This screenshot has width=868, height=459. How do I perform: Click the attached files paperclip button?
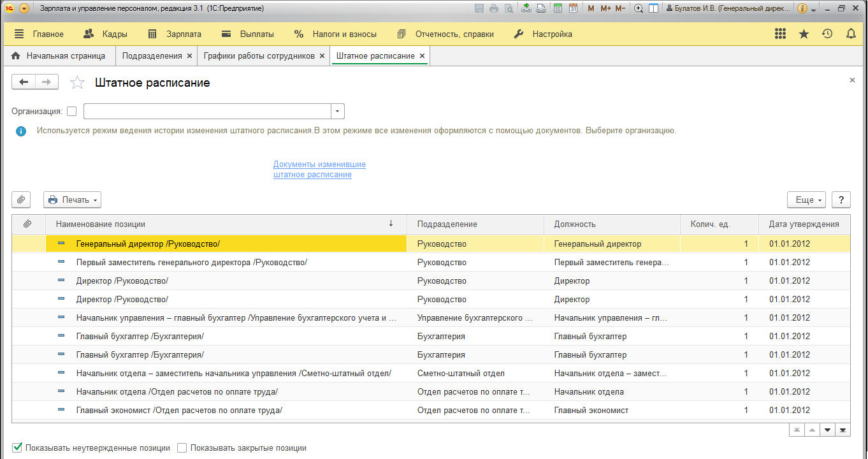(x=21, y=200)
